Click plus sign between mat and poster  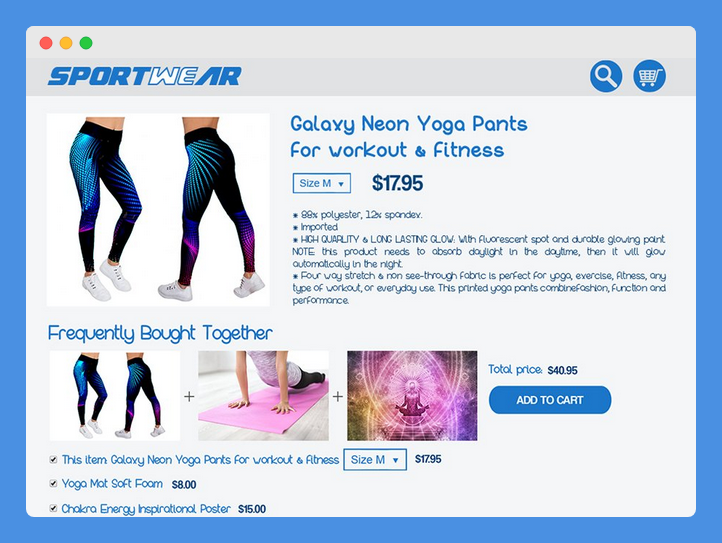click(x=338, y=397)
